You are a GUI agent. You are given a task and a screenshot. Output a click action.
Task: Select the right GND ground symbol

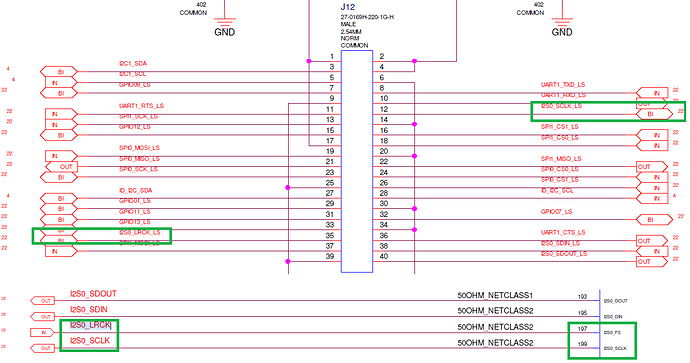(562, 26)
